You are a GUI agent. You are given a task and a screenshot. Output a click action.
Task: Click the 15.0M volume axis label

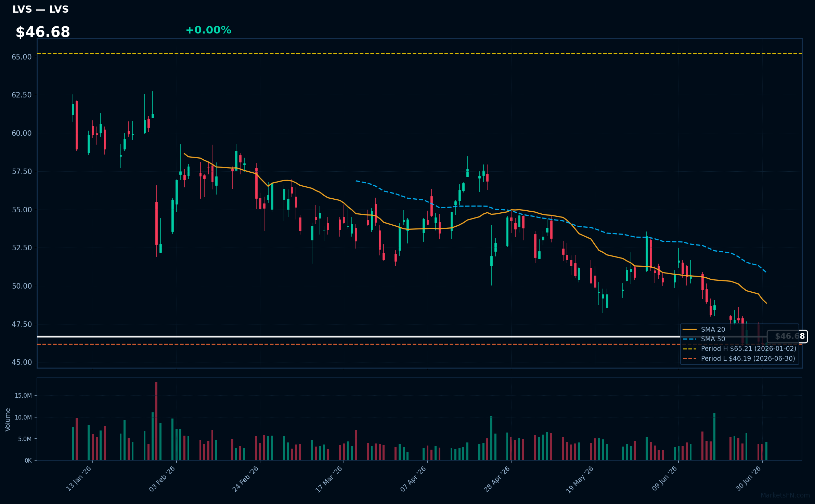[23, 396]
